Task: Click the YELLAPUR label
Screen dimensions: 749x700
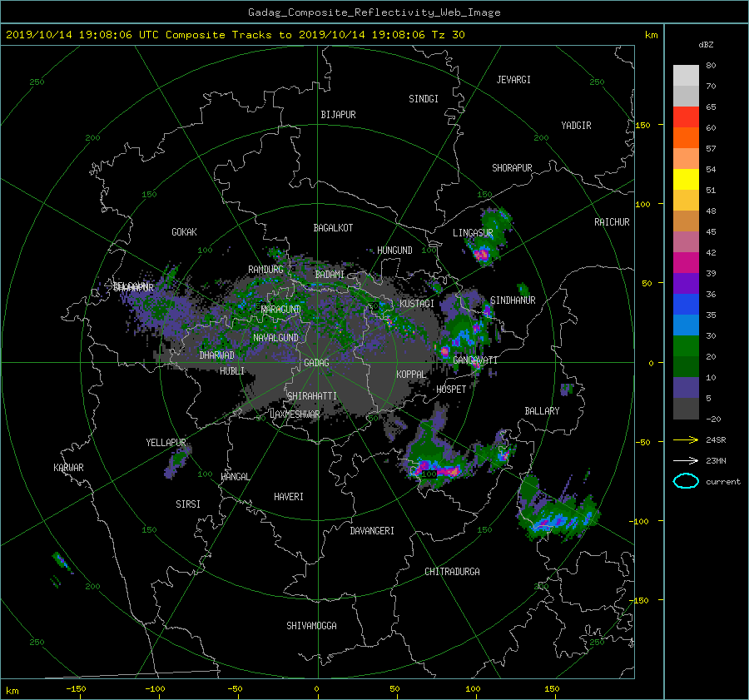Action: [166, 443]
